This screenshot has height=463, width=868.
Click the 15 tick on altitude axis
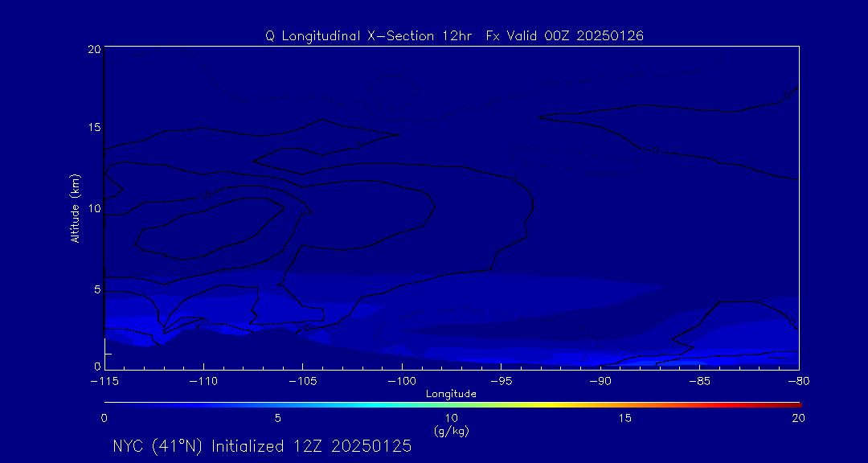(x=93, y=127)
